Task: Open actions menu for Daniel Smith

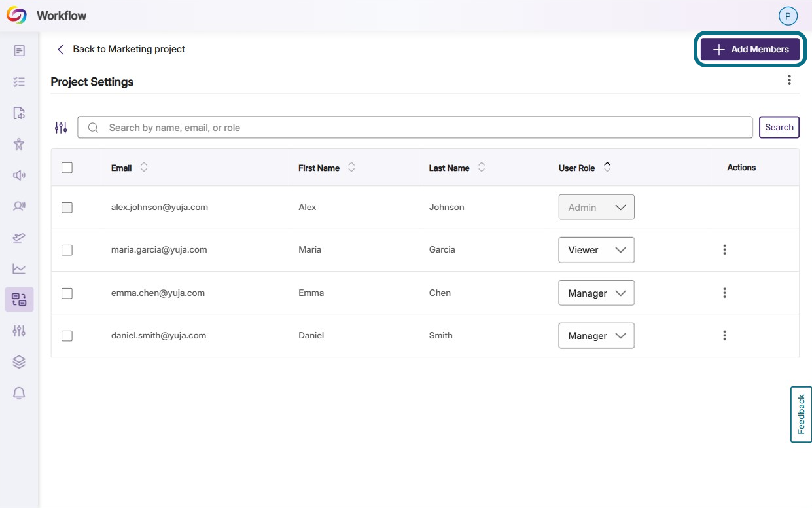Action: [x=724, y=335]
